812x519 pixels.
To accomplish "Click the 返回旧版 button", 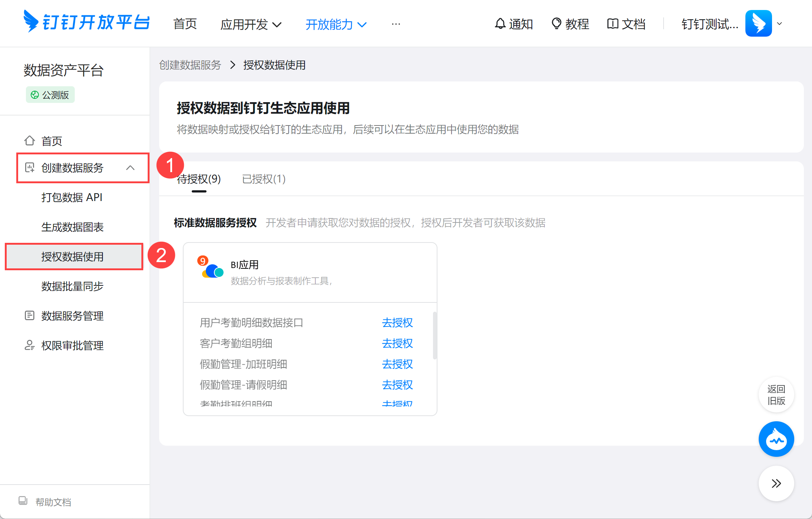I will (x=776, y=395).
